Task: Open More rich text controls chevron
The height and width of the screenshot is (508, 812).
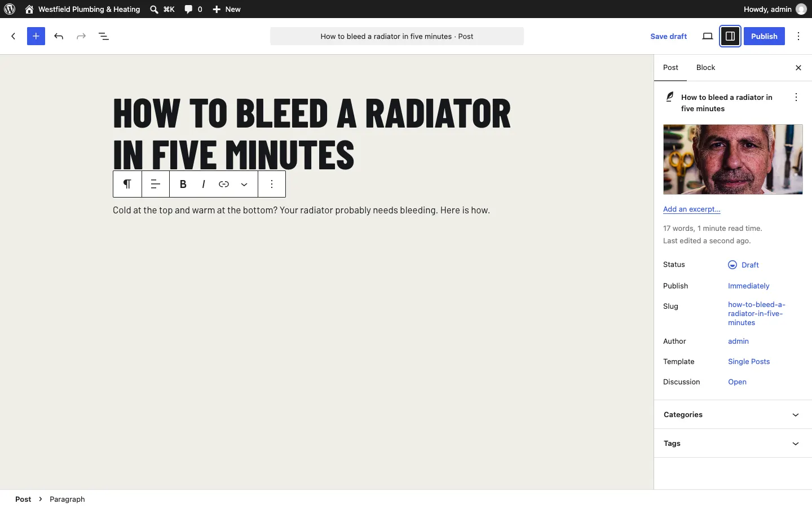Action: pos(244,185)
